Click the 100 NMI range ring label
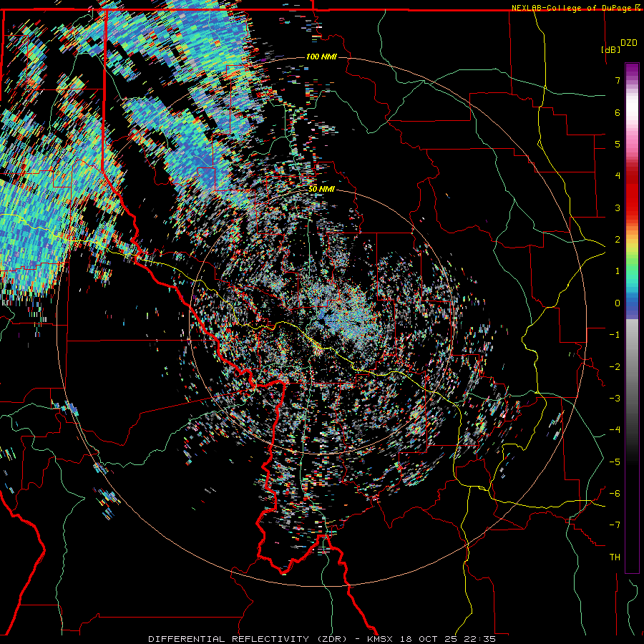Viewport: 644px width, 644px height. (x=321, y=57)
